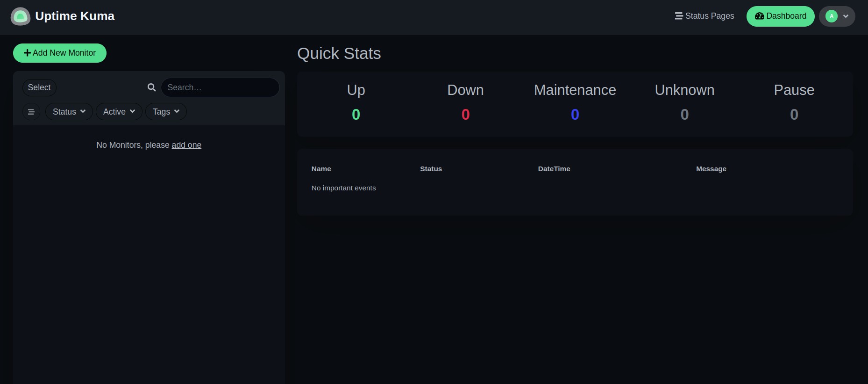Click the magnifier search icon
The width and height of the screenshot is (868, 384).
tap(151, 87)
